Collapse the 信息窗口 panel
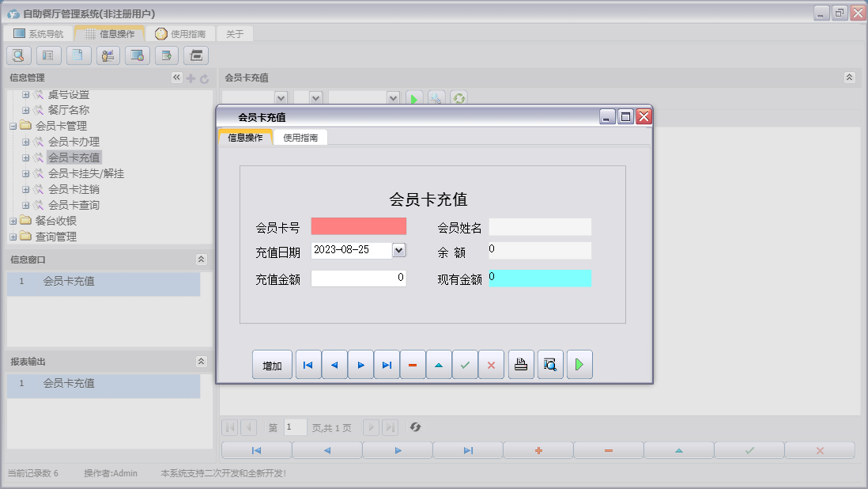Screen dimensions: 868x489 pyautogui.click(x=202, y=260)
